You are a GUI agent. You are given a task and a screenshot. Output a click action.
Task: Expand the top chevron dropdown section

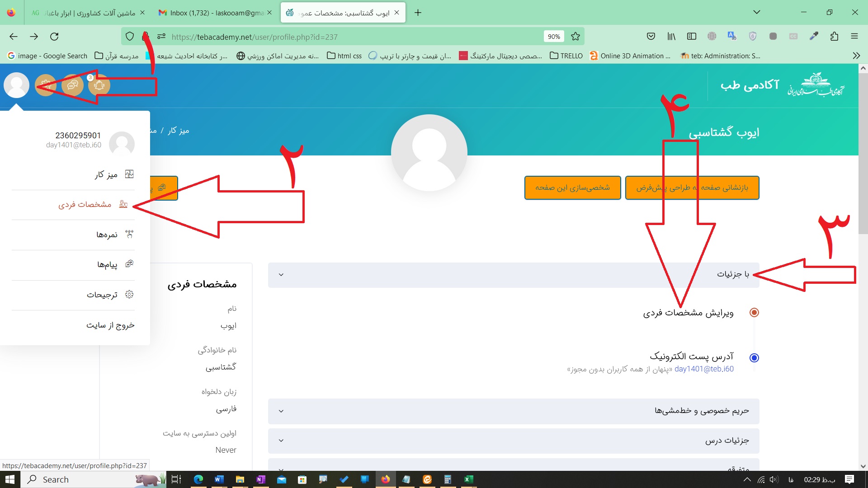tap(281, 275)
